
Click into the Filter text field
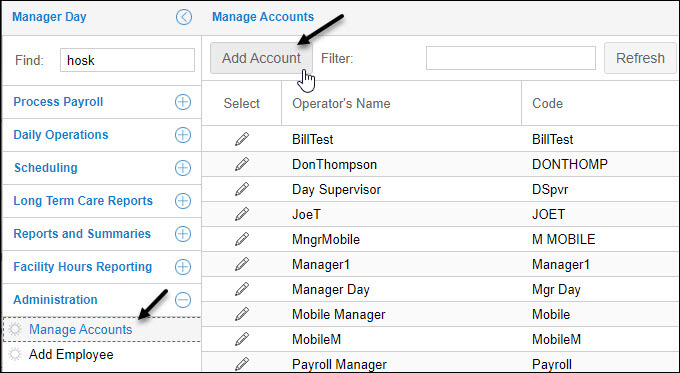(510, 58)
